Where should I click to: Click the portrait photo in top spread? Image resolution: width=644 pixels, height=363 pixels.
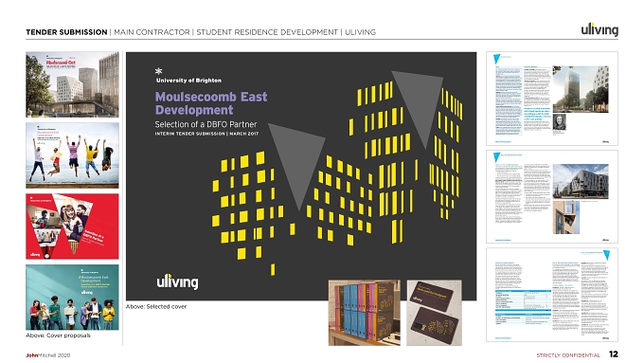tap(560, 122)
